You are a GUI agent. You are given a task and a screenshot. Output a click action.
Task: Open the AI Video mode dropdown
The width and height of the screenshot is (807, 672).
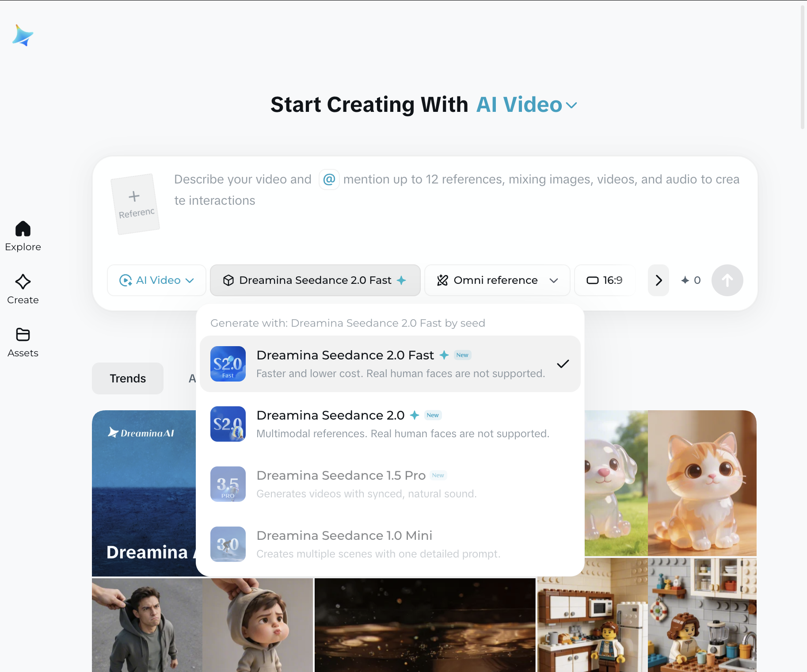[x=156, y=280]
